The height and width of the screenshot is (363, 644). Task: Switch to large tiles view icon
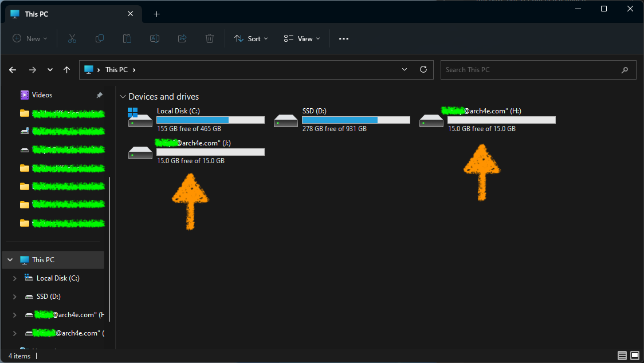coord(635,356)
